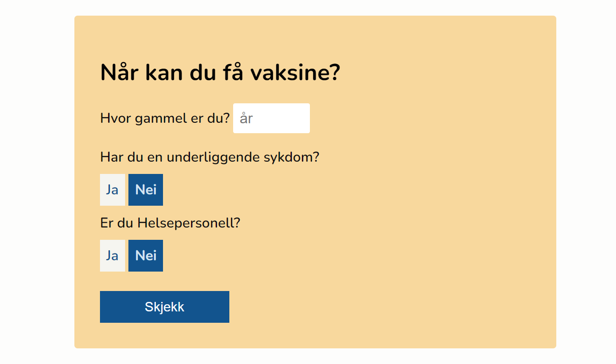Select Nei for Helsepersonell question
This screenshot has width=616, height=364.
point(145,255)
